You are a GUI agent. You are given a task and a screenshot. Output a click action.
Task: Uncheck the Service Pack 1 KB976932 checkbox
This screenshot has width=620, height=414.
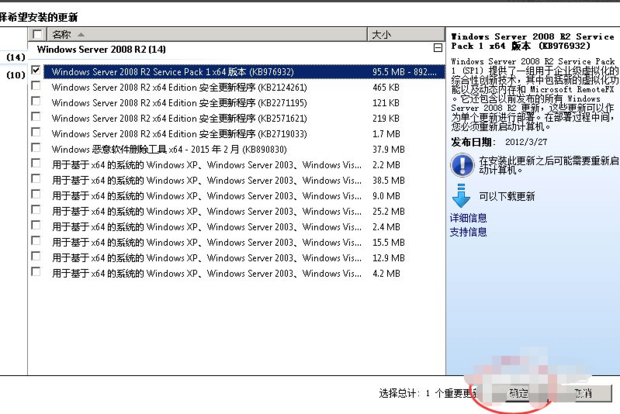(36, 70)
